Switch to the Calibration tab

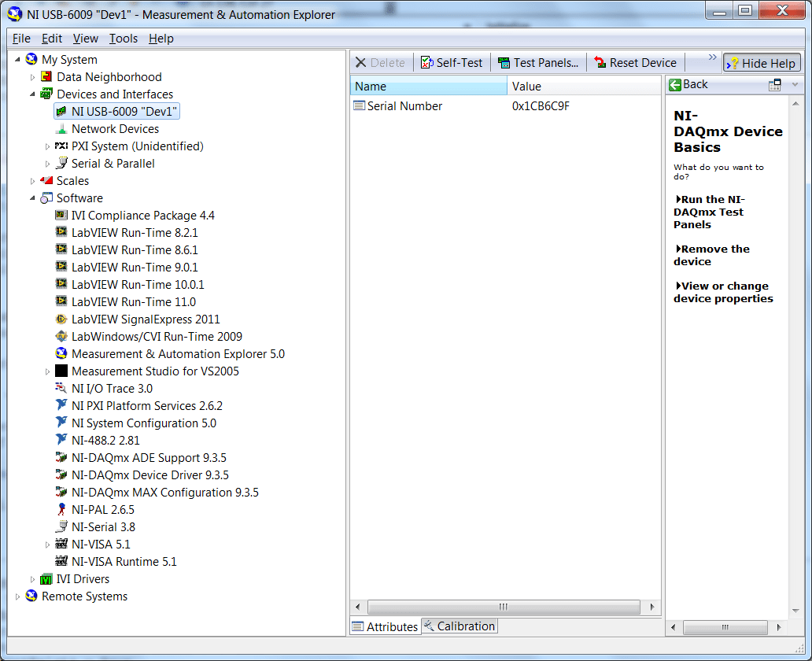click(x=460, y=626)
